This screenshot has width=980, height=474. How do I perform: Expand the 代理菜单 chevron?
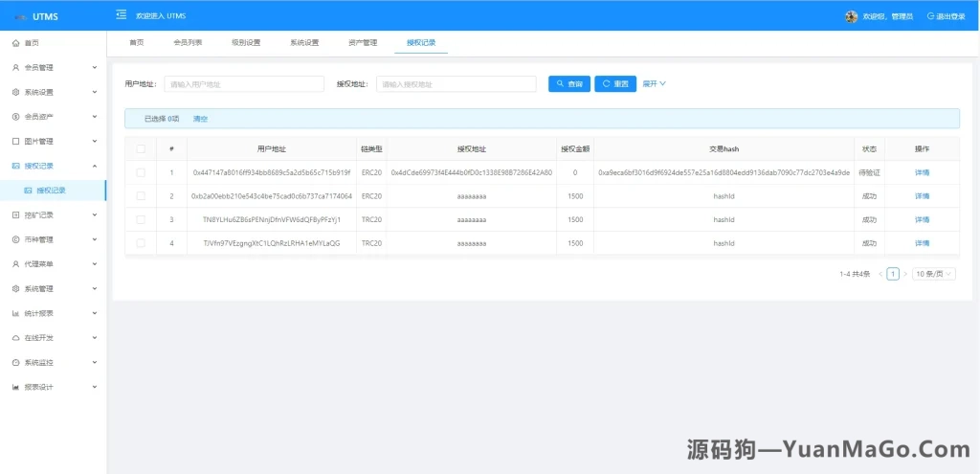(x=95, y=264)
